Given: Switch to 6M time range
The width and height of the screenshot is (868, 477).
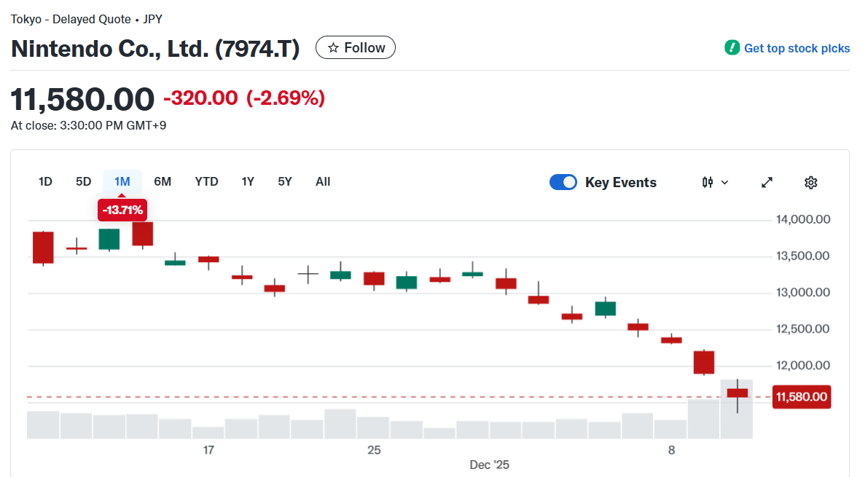Looking at the screenshot, I should (x=163, y=181).
